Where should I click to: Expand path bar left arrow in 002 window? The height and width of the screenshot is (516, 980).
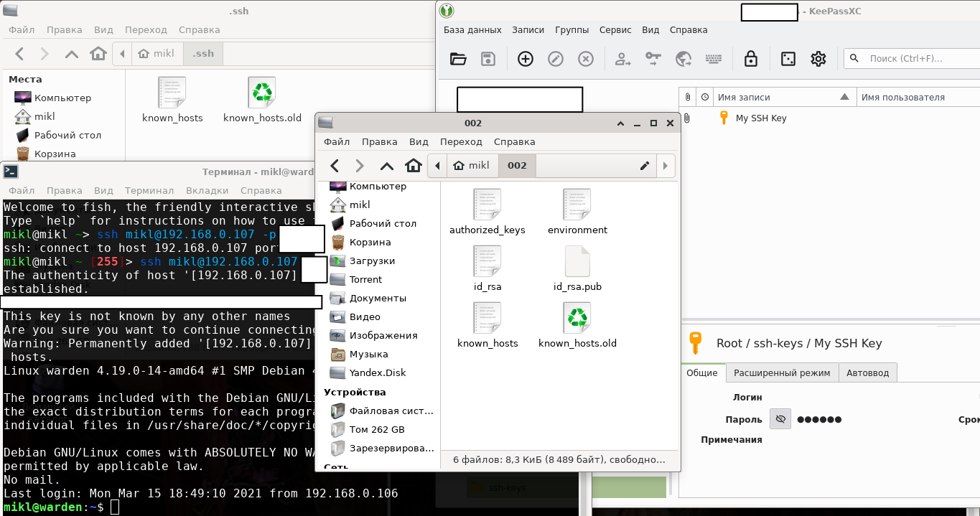[437, 166]
